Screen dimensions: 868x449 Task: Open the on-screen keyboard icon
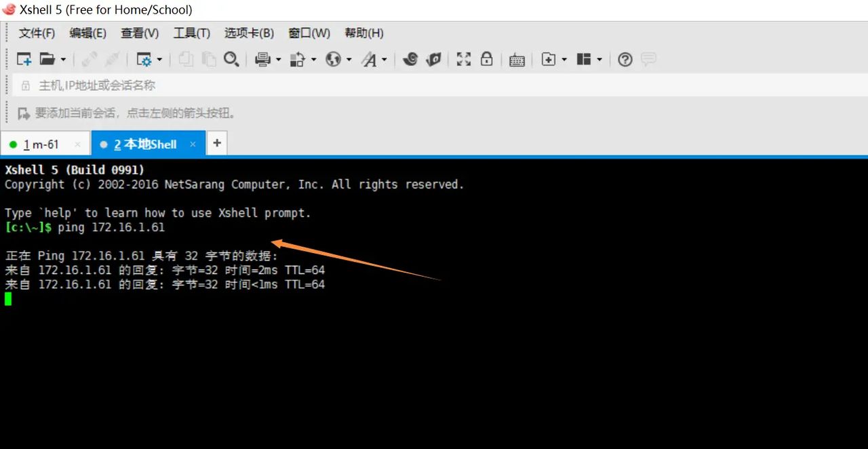pyautogui.click(x=517, y=59)
